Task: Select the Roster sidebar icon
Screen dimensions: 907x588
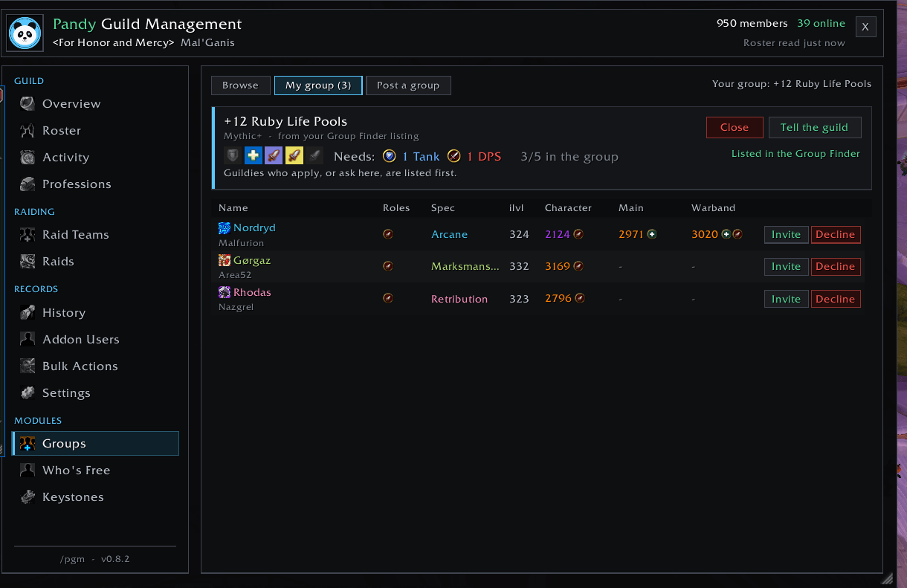Action: (x=28, y=130)
